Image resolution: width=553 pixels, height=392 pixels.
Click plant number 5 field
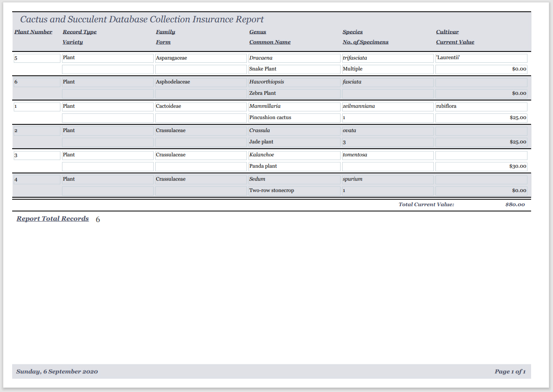click(37, 58)
